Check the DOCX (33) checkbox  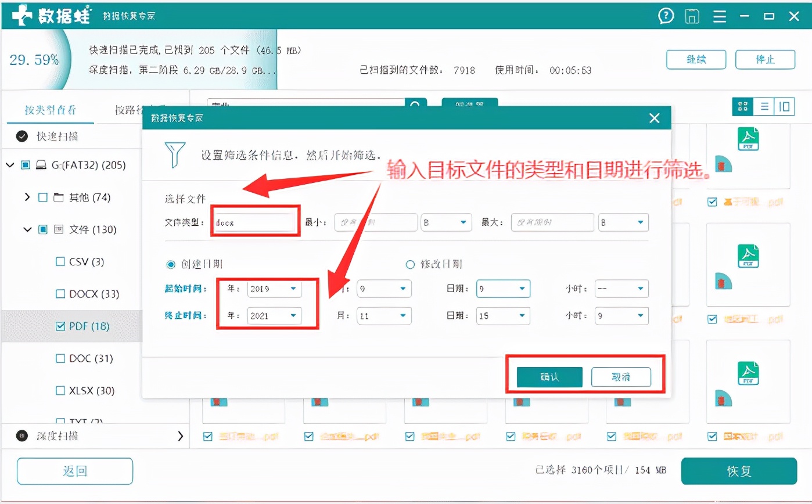point(60,294)
